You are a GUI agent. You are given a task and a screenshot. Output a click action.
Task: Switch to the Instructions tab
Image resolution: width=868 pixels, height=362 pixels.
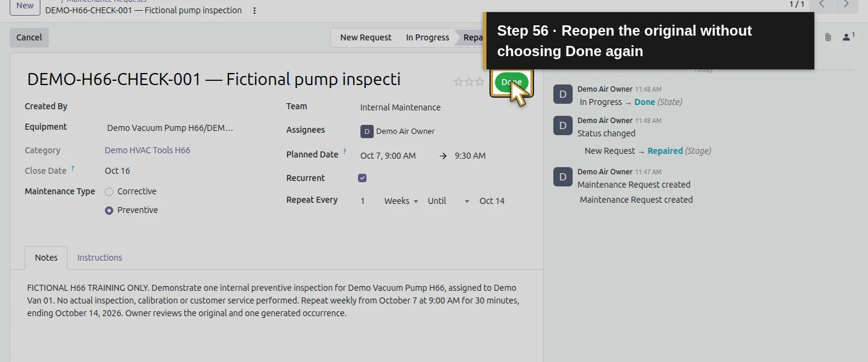tap(99, 258)
